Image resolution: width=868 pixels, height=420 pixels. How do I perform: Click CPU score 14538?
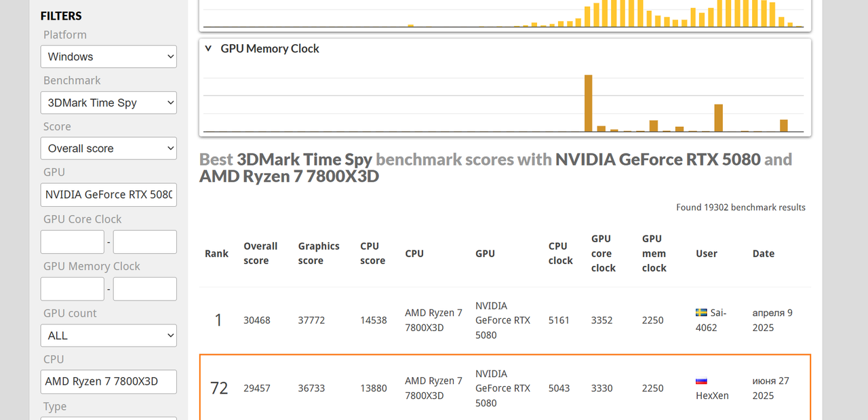(374, 320)
